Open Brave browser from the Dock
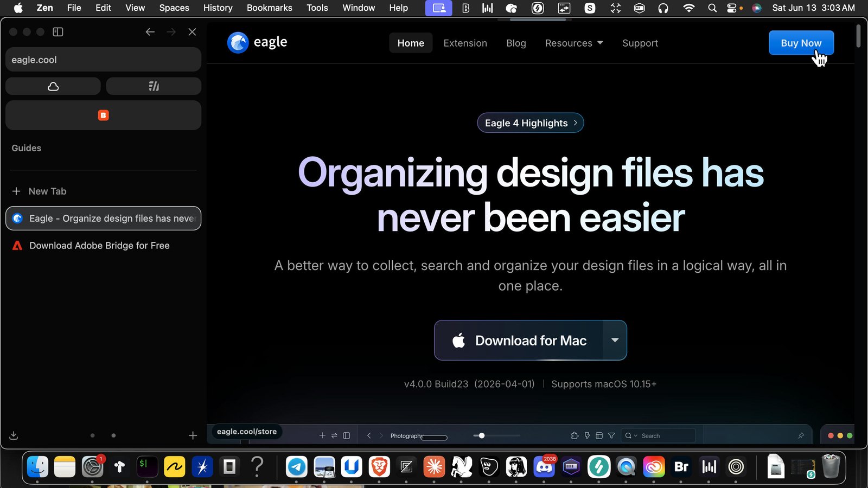868x488 pixels. coord(379,466)
